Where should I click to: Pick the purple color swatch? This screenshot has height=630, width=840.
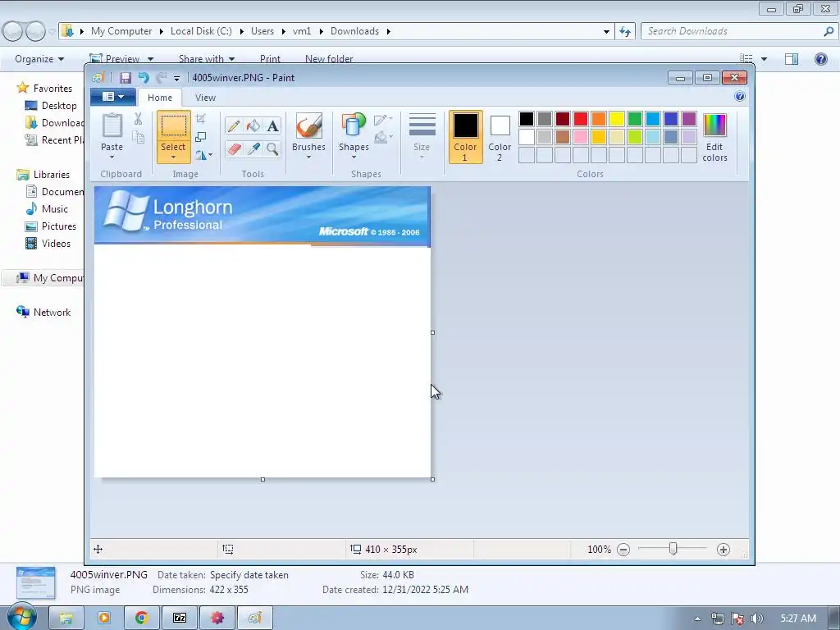point(689,119)
